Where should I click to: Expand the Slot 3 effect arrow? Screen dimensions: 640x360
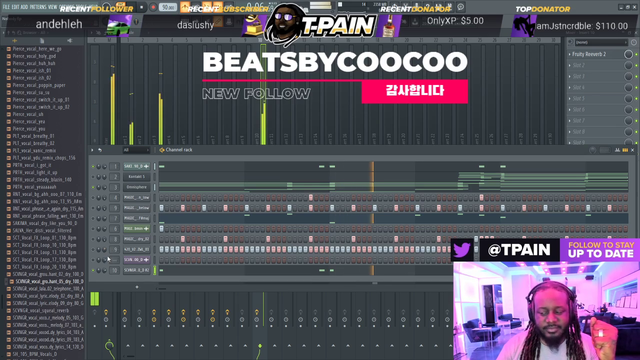[570, 76]
